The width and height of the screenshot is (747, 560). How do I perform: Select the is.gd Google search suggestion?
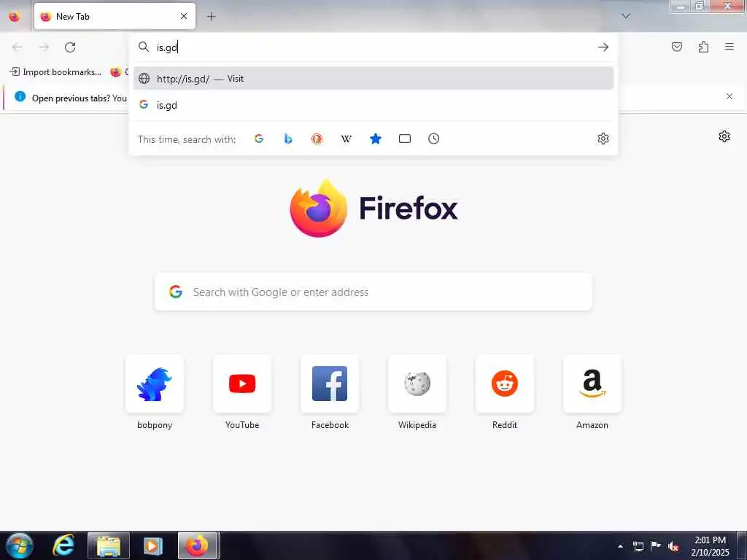[x=373, y=105]
